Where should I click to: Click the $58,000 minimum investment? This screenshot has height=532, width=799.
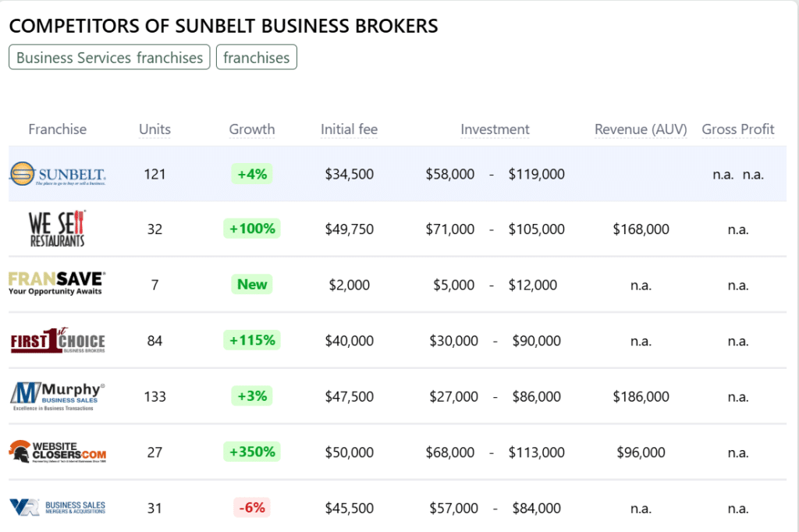(450, 174)
